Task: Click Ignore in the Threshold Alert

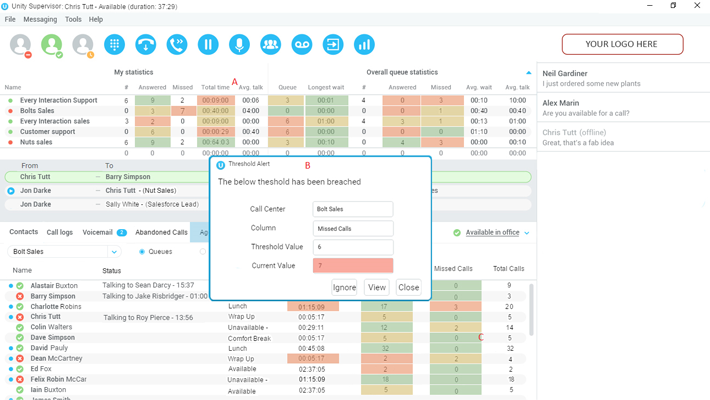Action: pyautogui.click(x=344, y=287)
